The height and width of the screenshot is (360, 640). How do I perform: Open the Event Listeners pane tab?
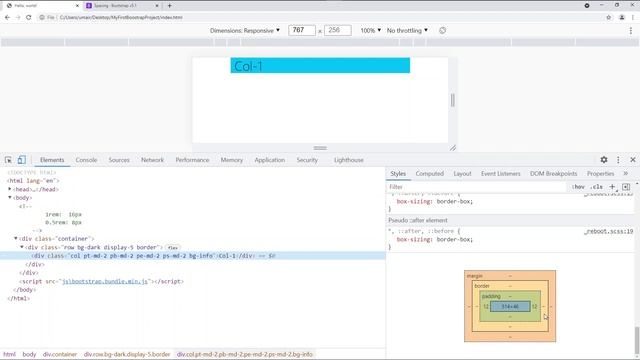tap(500, 173)
